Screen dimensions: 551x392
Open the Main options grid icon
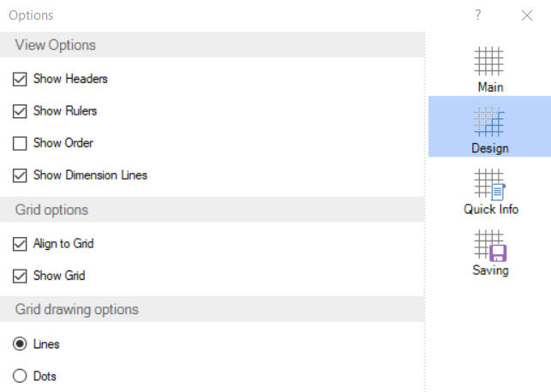pyautogui.click(x=489, y=62)
